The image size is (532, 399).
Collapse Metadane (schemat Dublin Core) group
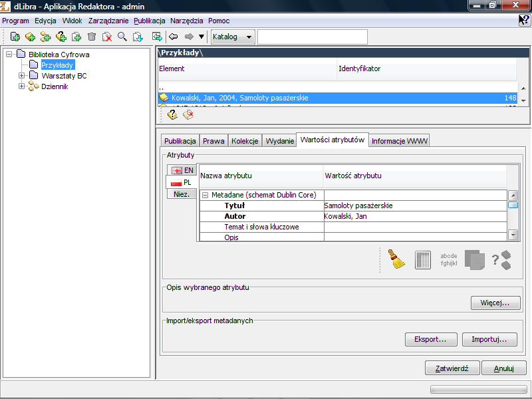(x=205, y=195)
